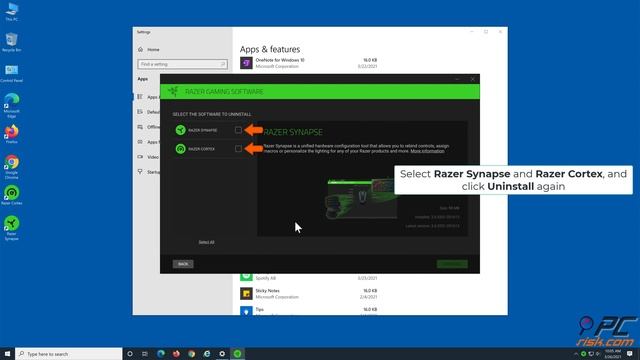Select the Sticky Notes app entry
The width and height of the screenshot is (640, 360).
(309, 293)
